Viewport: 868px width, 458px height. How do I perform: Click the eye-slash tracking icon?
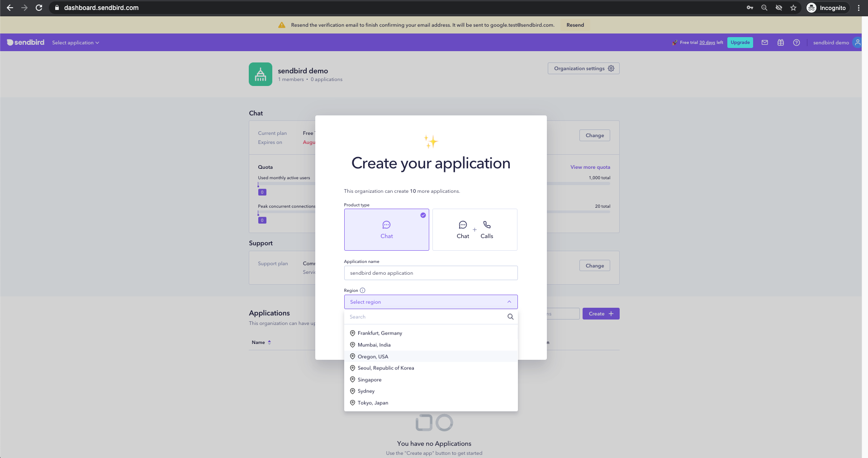(779, 8)
